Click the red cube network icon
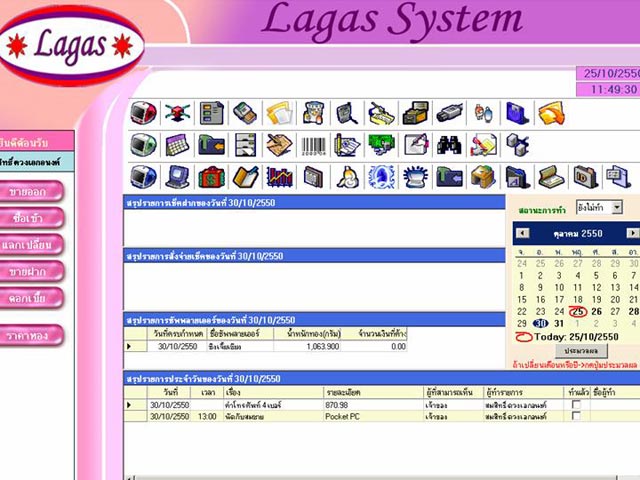The width and height of the screenshot is (640, 480). 178,113
